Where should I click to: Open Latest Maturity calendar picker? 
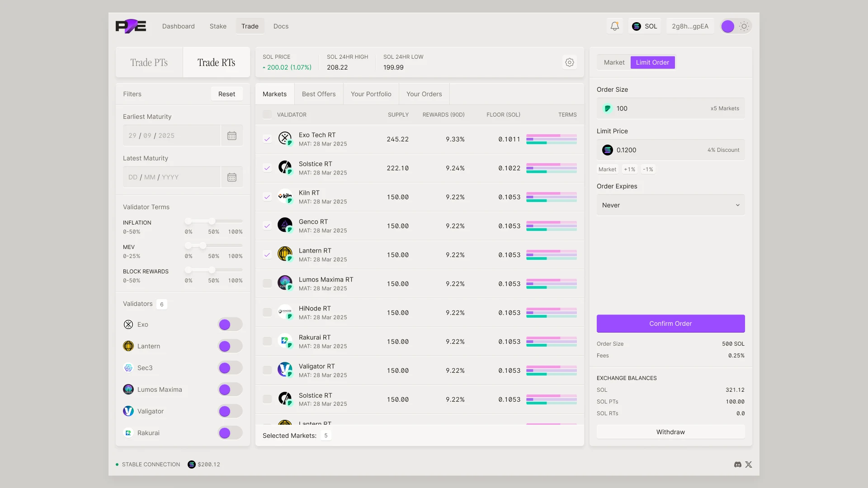point(232,177)
